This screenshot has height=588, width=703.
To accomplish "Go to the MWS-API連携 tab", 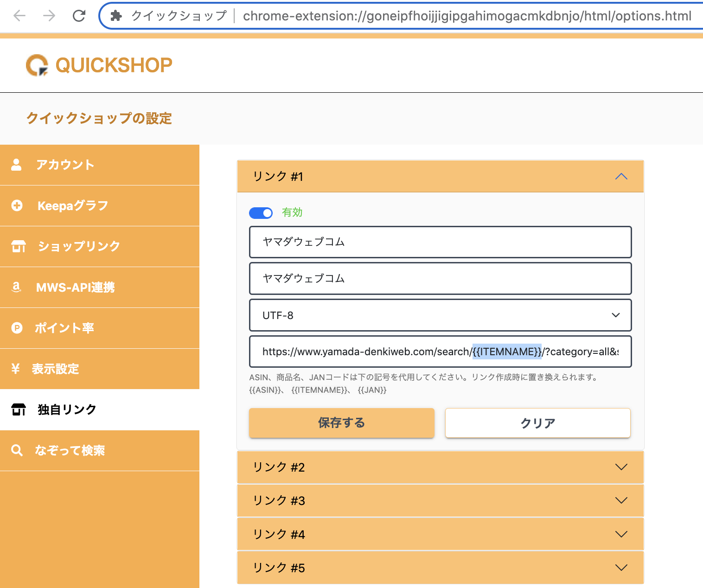I will [100, 288].
